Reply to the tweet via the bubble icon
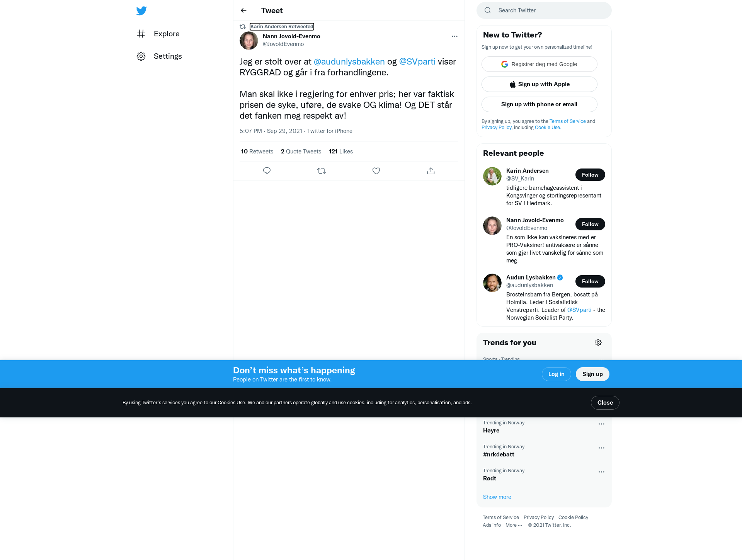This screenshot has height=560, width=742. pyautogui.click(x=267, y=171)
